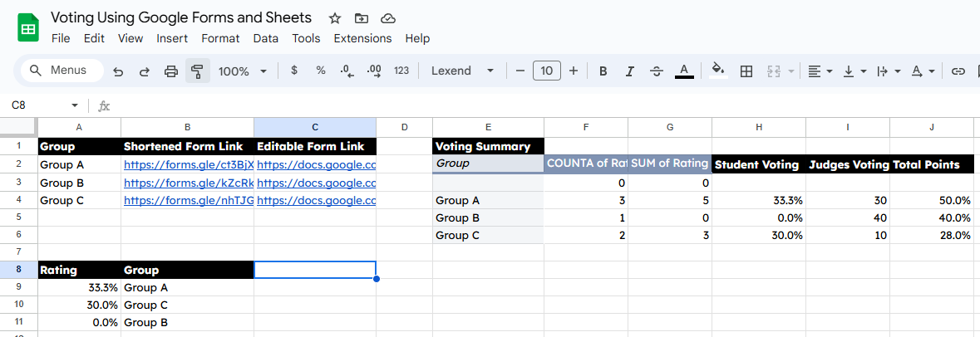Star this spreadsheet document
The height and width of the screenshot is (337, 980).
(x=335, y=18)
